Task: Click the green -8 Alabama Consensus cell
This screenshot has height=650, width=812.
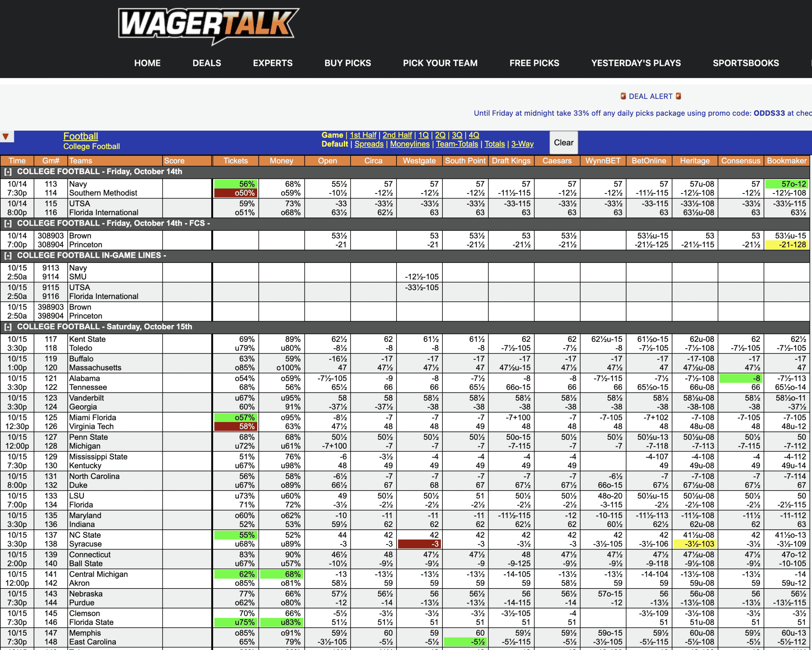Action: click(741, 379)
